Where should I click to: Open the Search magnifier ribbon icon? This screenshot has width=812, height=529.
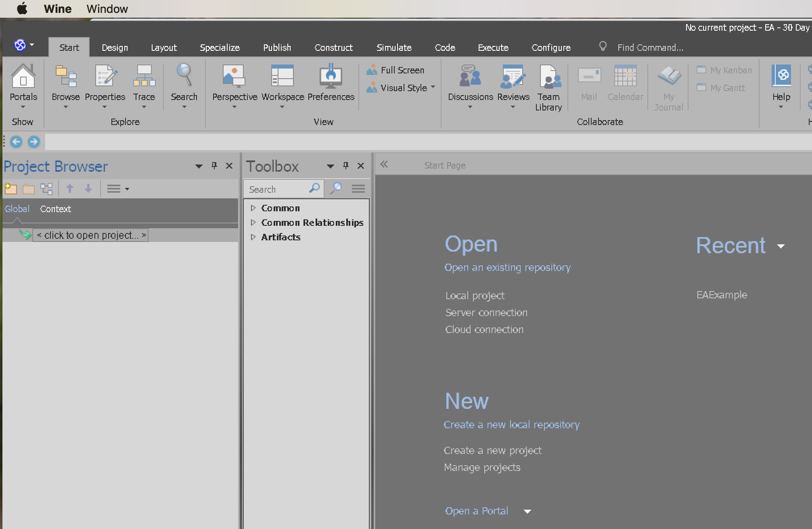point(184,85)
